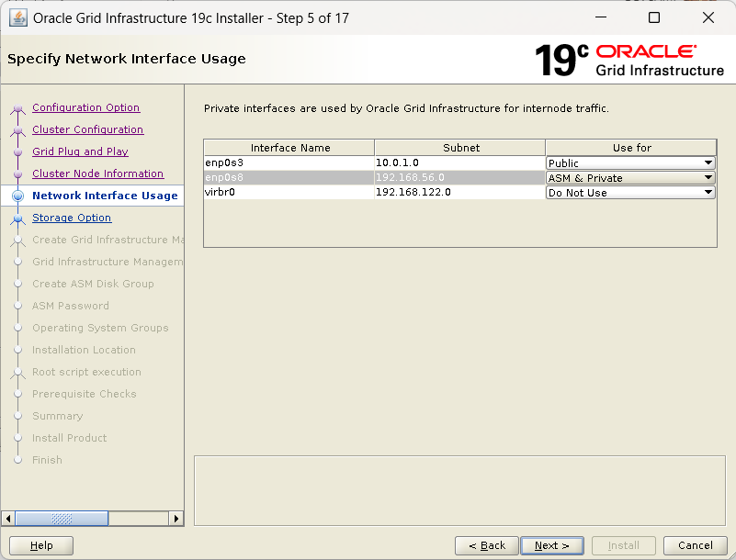Viewport: 736px width, 560px height.
Task: Click right arrow of sidebar horizontal scrollbar
Action: point(176,519)
